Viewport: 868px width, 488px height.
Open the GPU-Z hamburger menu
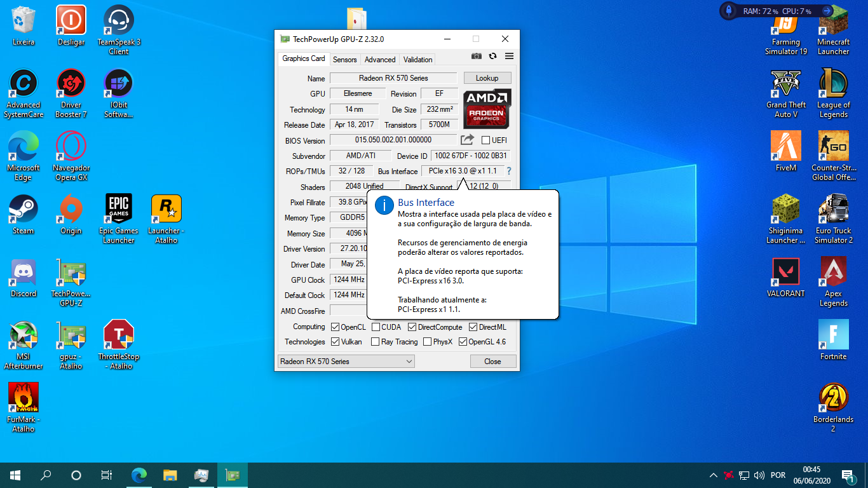pyautogui.click(x=509, y=57)
